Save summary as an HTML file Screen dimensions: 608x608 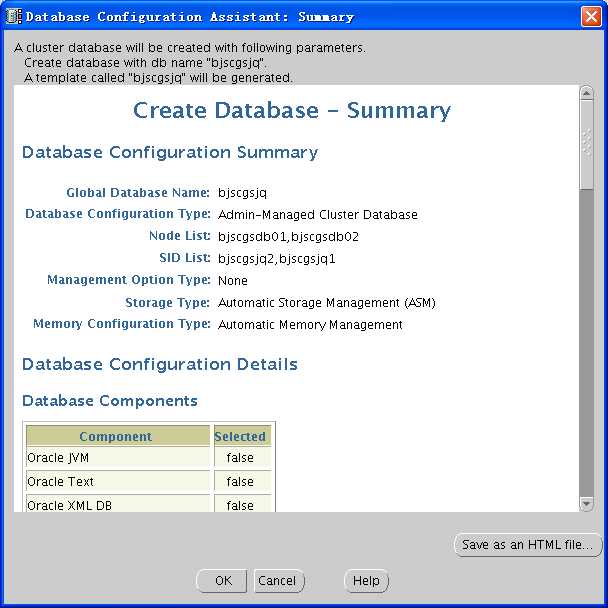527,545
